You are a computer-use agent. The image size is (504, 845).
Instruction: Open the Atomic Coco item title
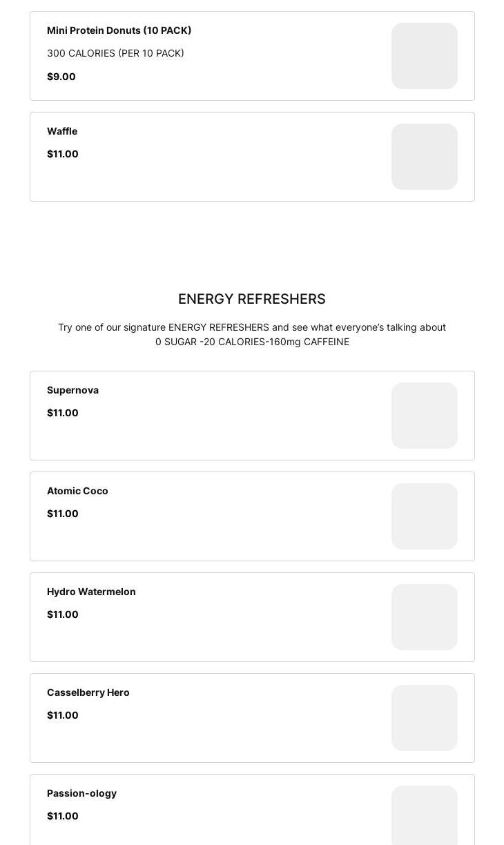(77, 491)
